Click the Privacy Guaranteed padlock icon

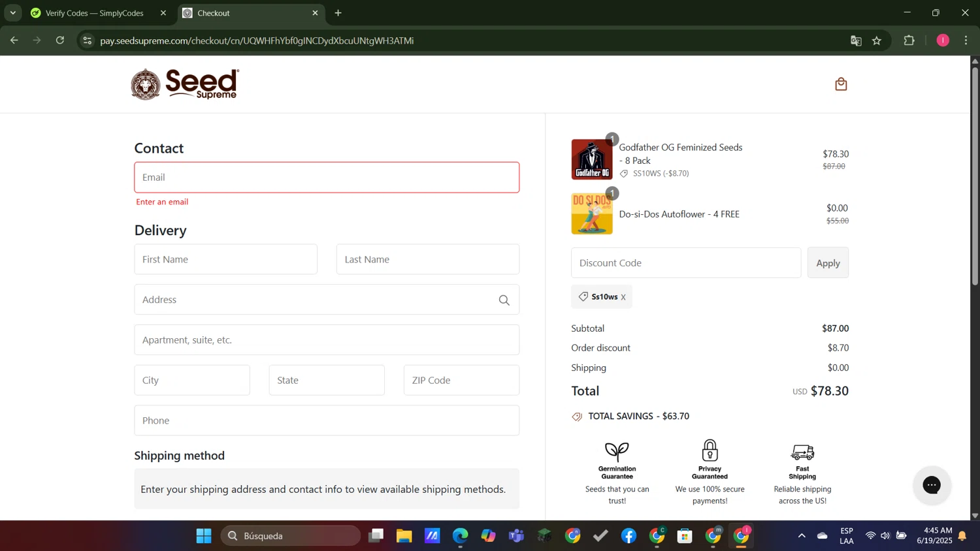point(710,450)
